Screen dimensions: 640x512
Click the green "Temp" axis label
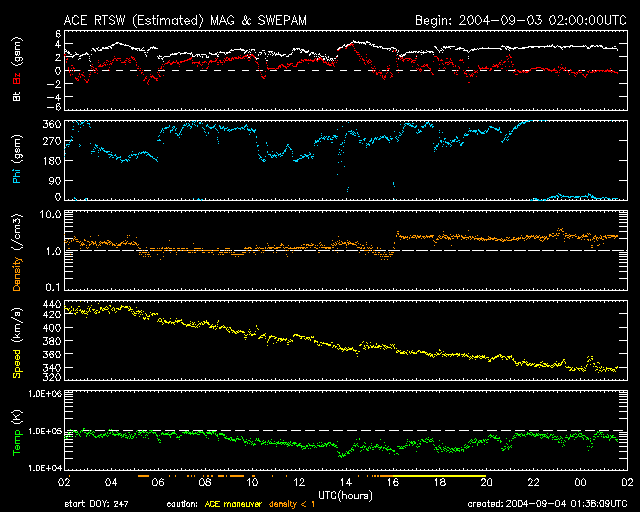[x=16, y=443]
